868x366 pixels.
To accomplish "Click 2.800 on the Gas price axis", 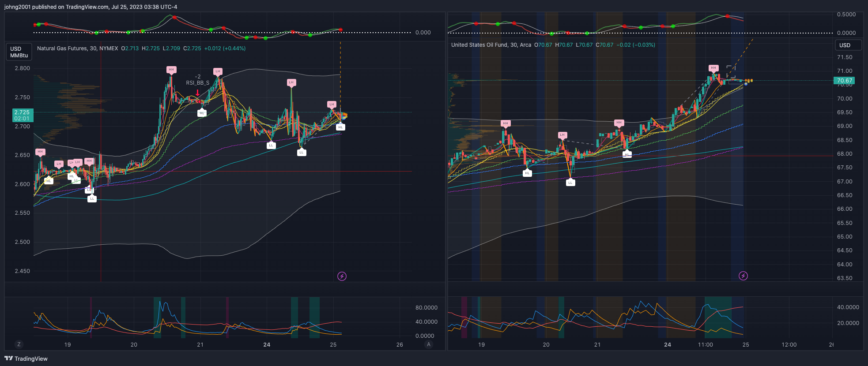I will point(22,68).
